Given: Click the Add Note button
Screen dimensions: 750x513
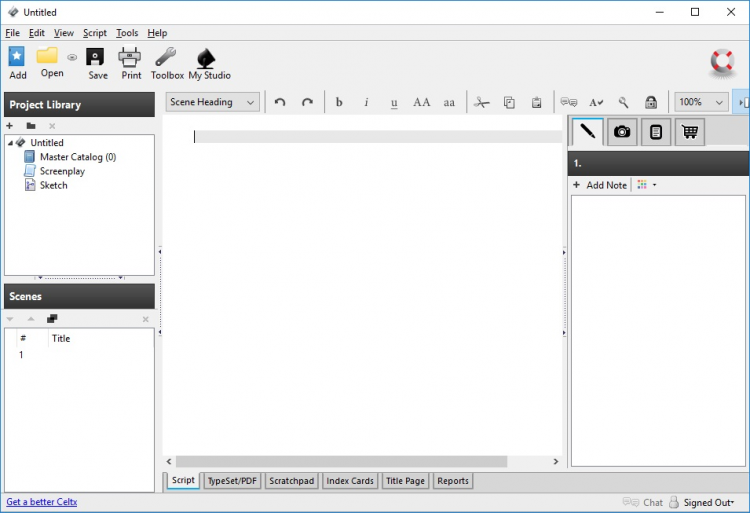Looking at the screenshot, I should 600,185.
